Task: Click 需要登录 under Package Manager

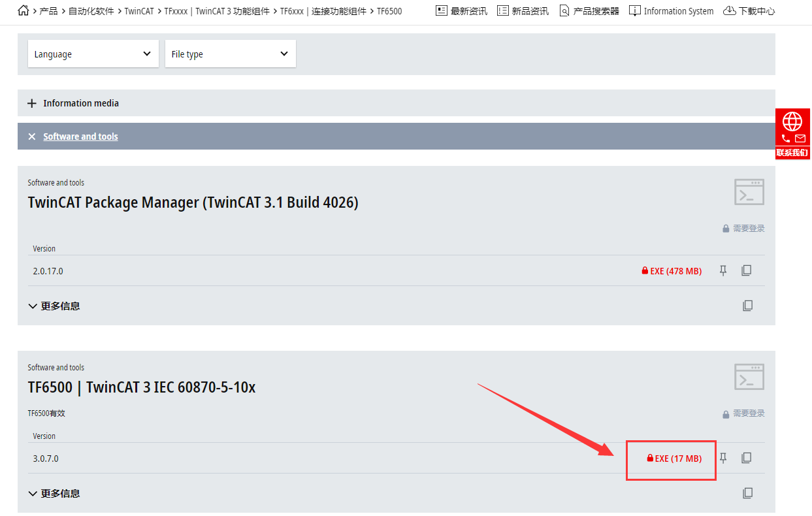Action: coord(743,229)
